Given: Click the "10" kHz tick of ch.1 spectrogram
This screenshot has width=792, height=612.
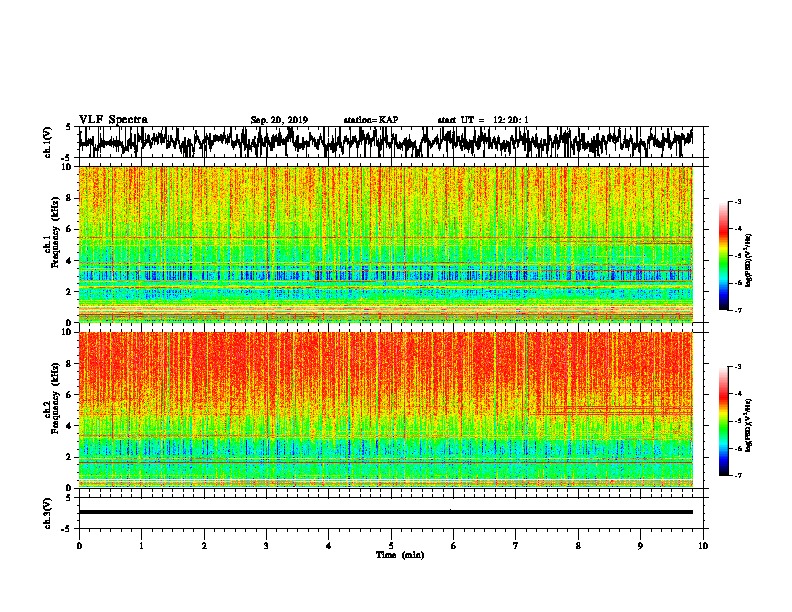Looking at the screenshot, I should [68, 167].
